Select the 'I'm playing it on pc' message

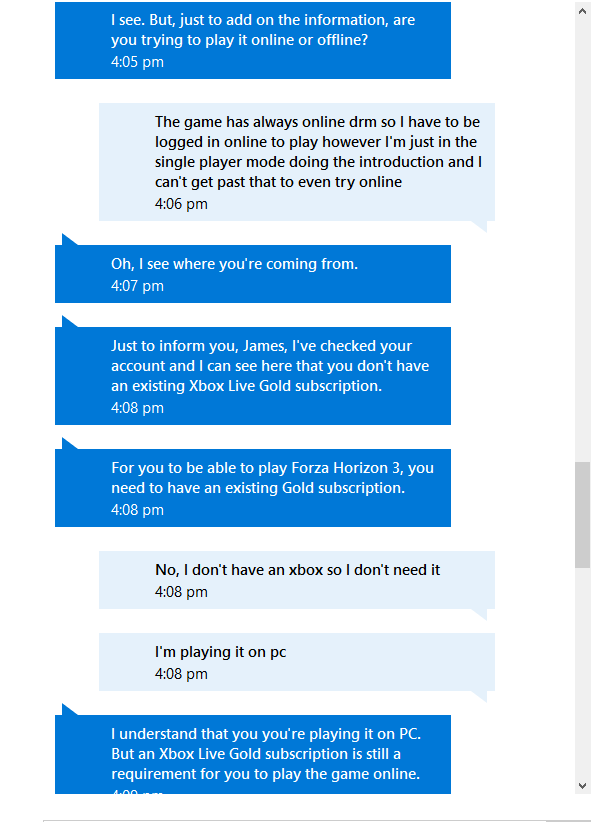coord(297,662)
